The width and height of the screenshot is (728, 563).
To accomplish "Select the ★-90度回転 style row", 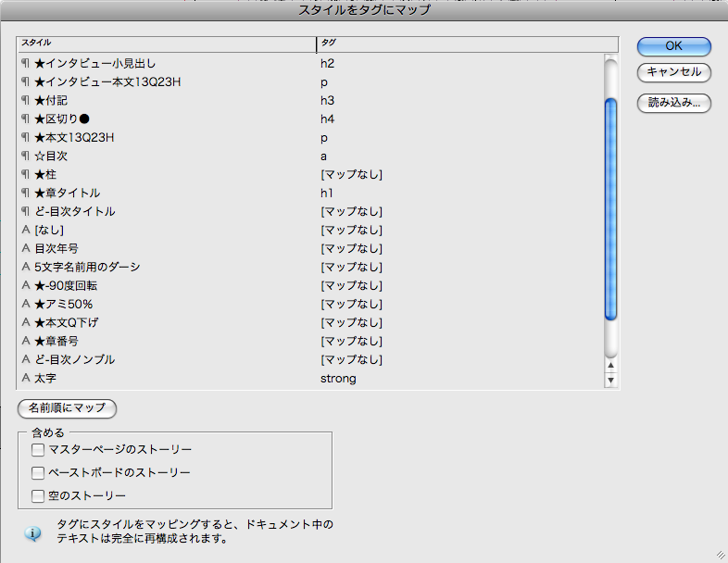I will [x=310, y=286].
